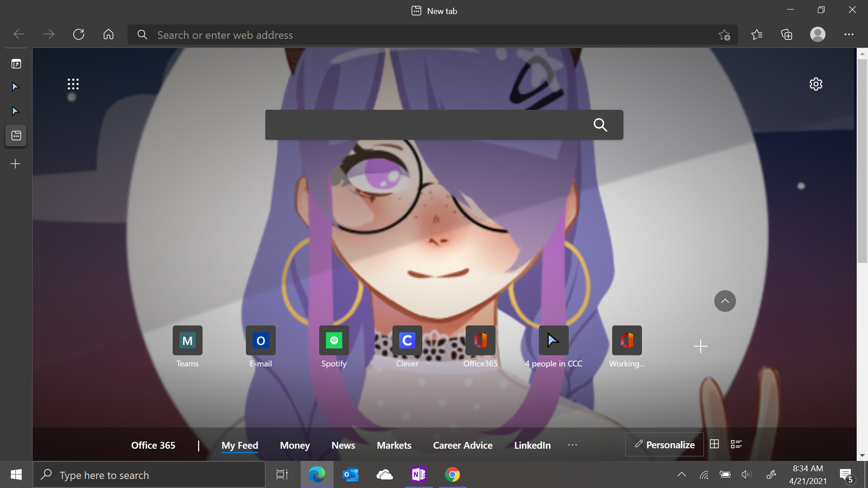Click the Personalize button
Screen dimensions: 868x488
664,445
